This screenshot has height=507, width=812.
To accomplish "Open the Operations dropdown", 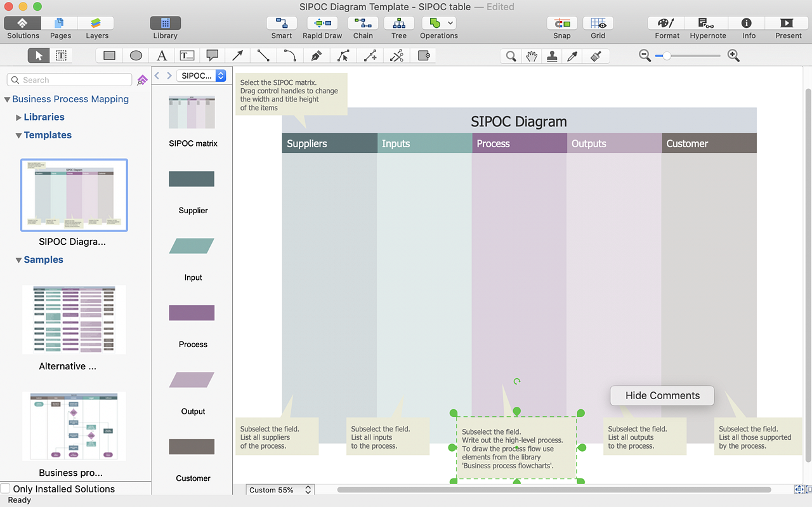I will pos(450,23).
